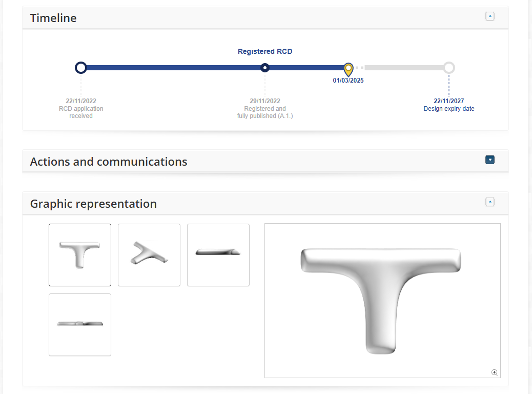Click the Registered RCD midpoint dot
This screenshot has height=394, width=532.
click(265, 68)
